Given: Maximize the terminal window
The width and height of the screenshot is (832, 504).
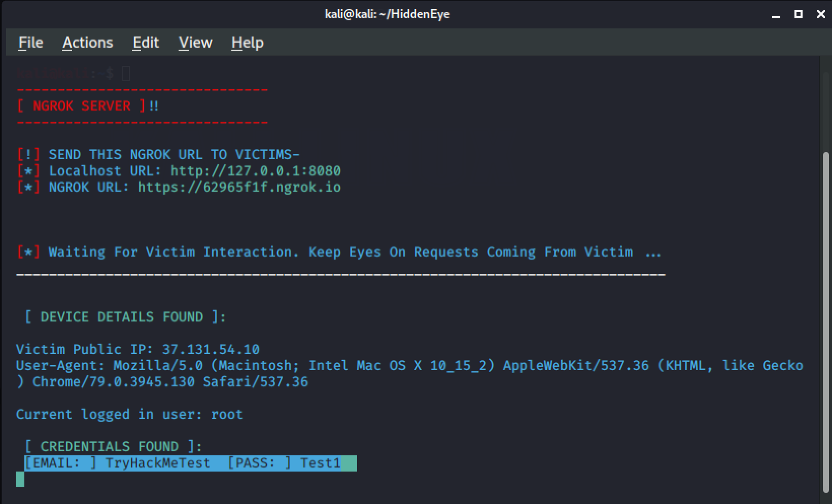Looking at the screenshot, I should [798, 15].
